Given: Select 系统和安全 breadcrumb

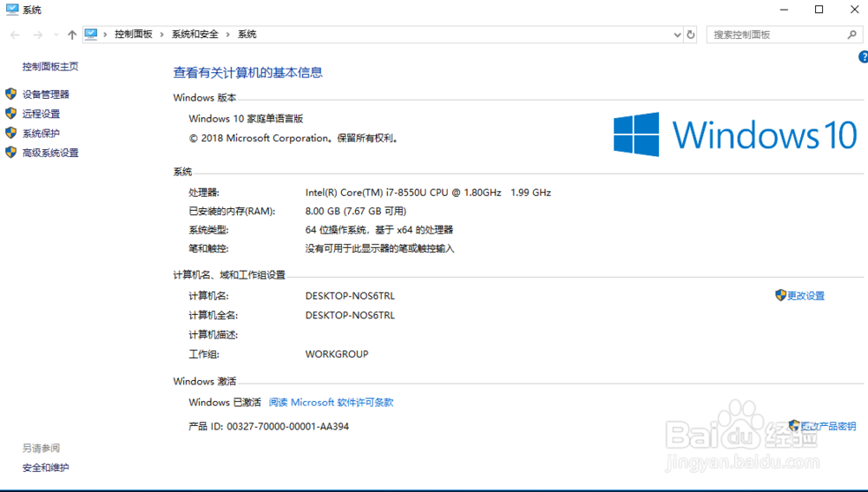Looking at the screenshot, I should click(194, 35).
